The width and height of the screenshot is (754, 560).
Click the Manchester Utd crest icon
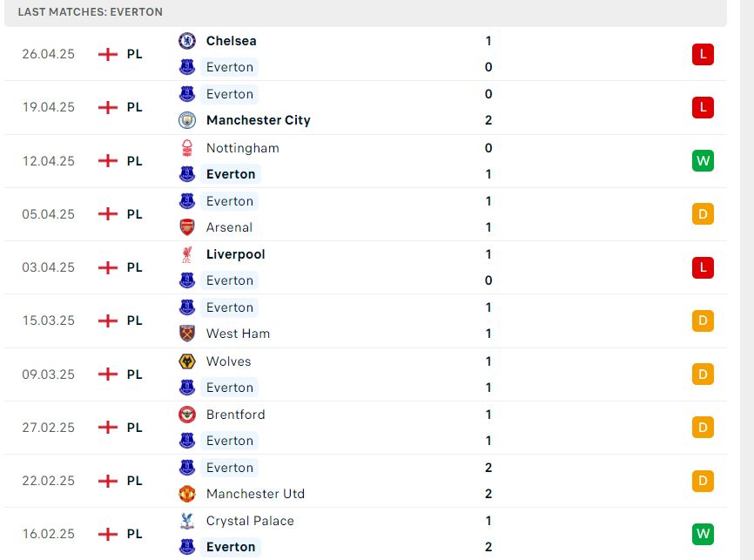tap(187, 494)
